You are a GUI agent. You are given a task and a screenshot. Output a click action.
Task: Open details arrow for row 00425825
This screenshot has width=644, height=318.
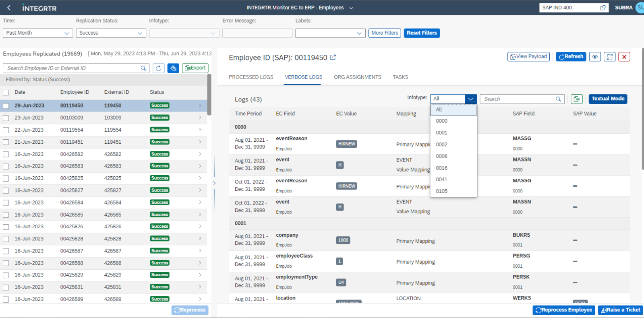(200, 178)
